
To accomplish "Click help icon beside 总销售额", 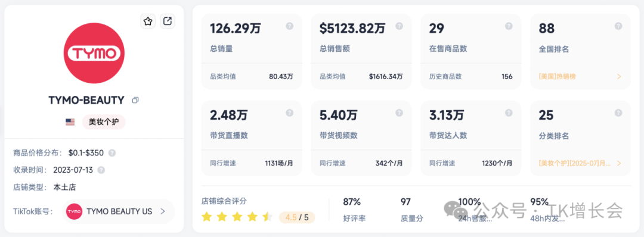I will point(399,26).
